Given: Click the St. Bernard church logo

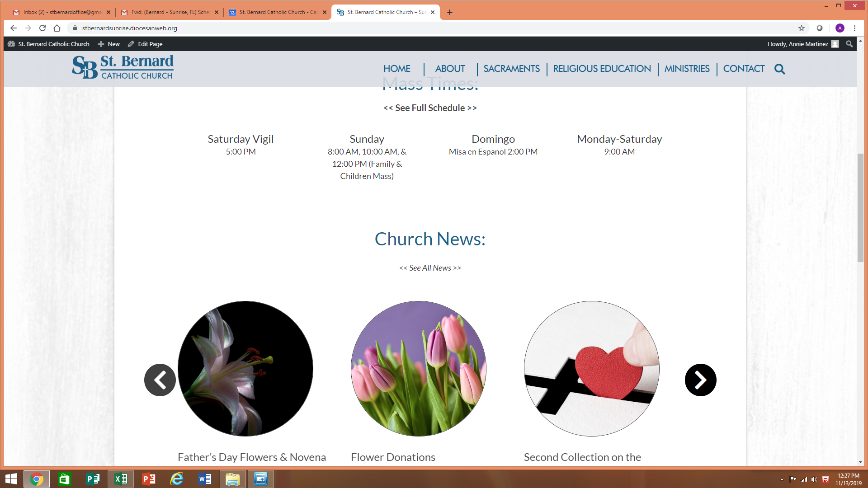Looking at the screenshot, I should (123, 67).
